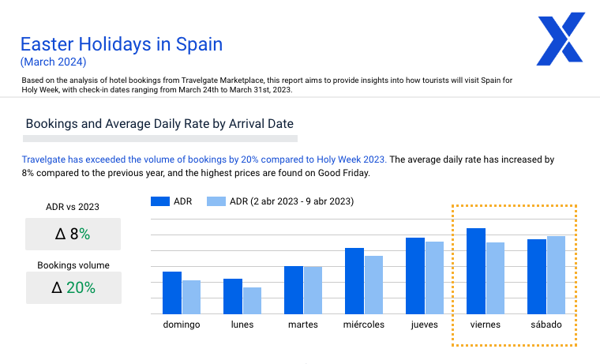Image resolution: width=600 pixels, height=364 pixels.
Task: Click the dark blue ADR legend swatch
Action: pyautogui.click(x=160, y=201)
